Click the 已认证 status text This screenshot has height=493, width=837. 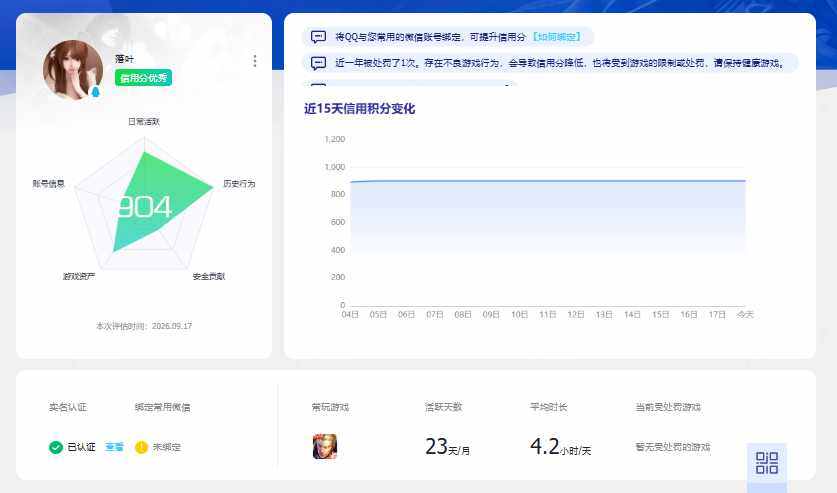(81, 447)
